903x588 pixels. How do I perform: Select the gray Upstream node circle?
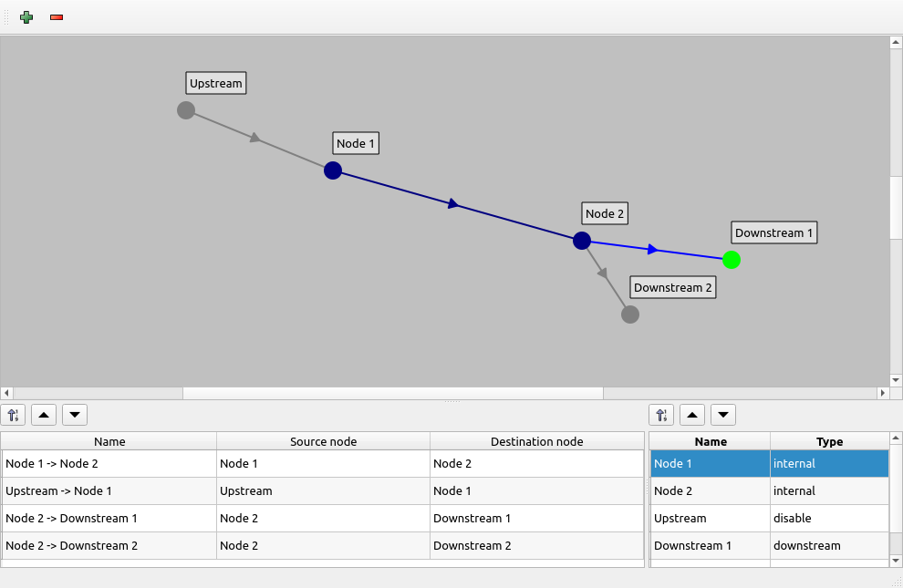(186, 110)
